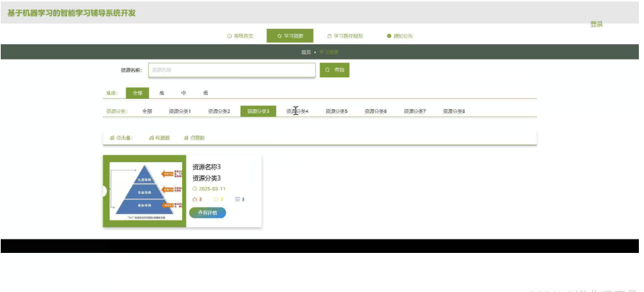
Task: Click the 资源名称3 title text
Action: [207, 167]
